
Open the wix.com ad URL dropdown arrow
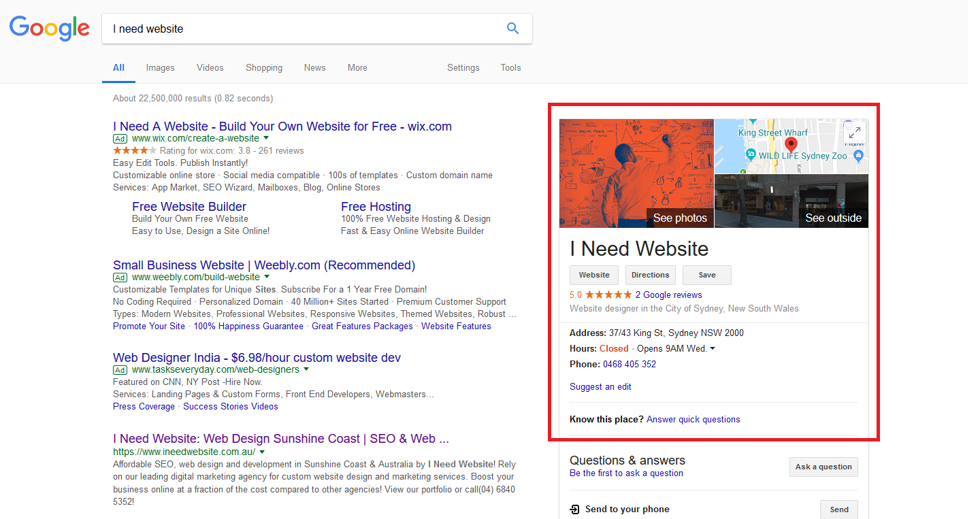[x=266, y=138]
